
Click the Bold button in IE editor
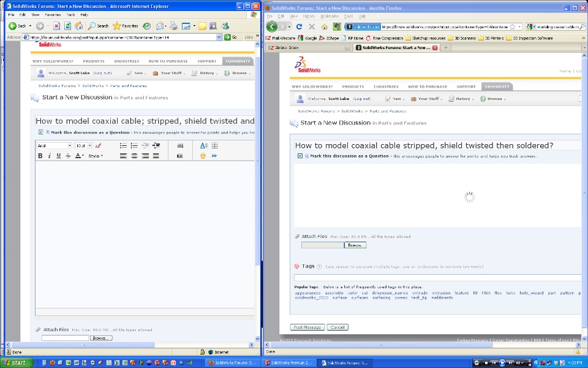coord(40,156)
